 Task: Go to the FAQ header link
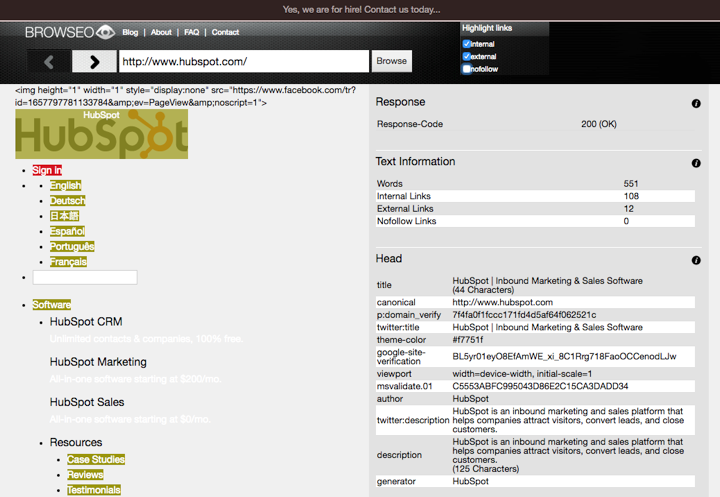tap(191, 32)
